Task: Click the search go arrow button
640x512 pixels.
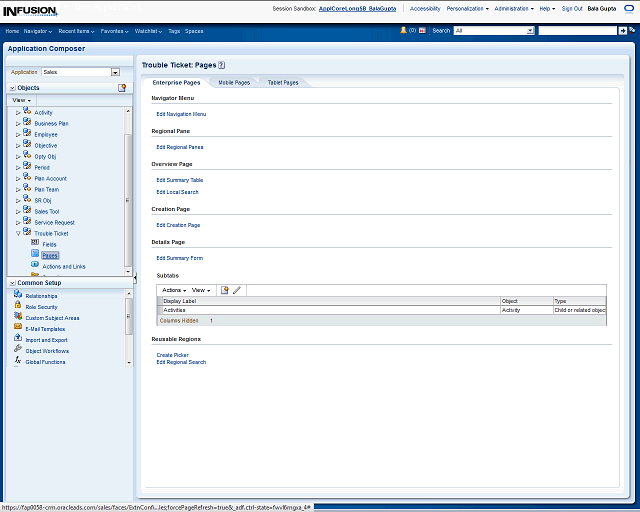Action: coord(622,31)
